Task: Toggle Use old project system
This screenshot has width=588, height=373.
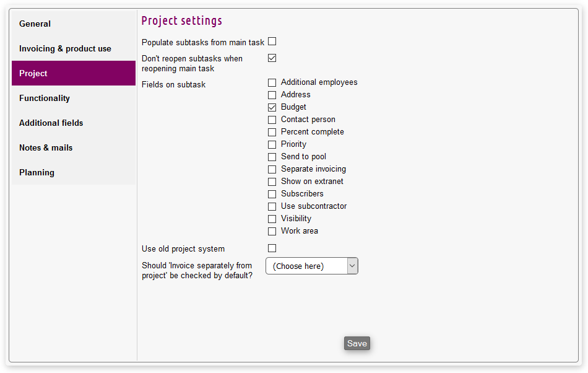Action: [272, 248]
